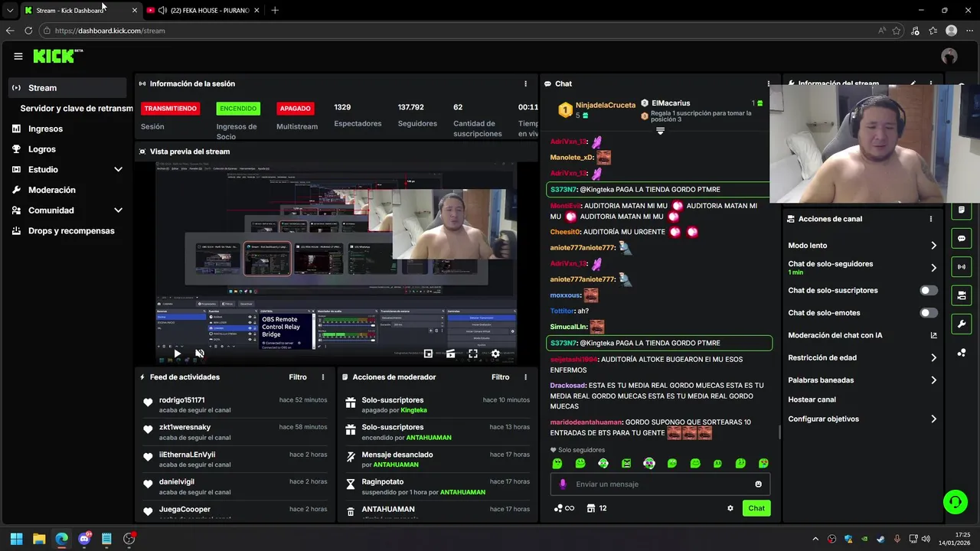The height and width of the screenshot is (551, 980).
Task: Click the green Chat send button
Action: coord(756,508)
